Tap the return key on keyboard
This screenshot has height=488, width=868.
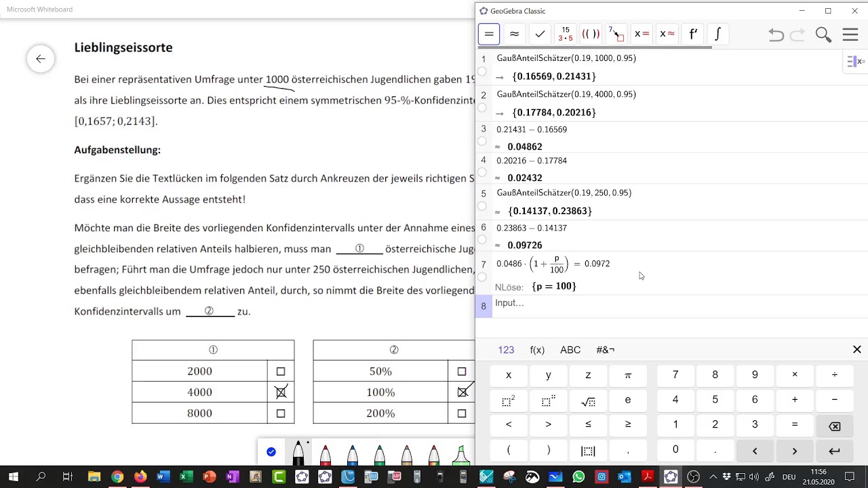(x=834, y=451)
